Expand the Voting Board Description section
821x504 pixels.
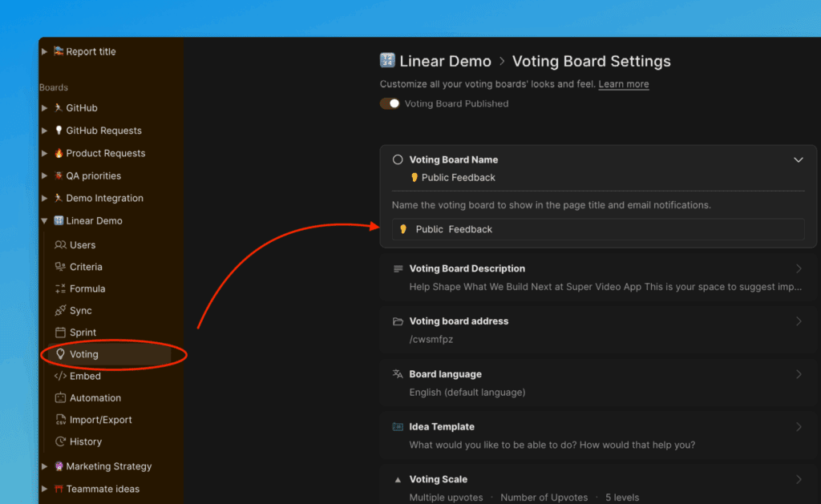point(798,268)
